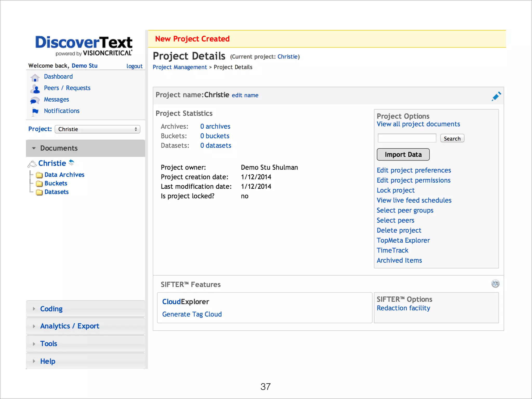532x399 pixels.
Task: Focus the project search text field
Action: 407,138
